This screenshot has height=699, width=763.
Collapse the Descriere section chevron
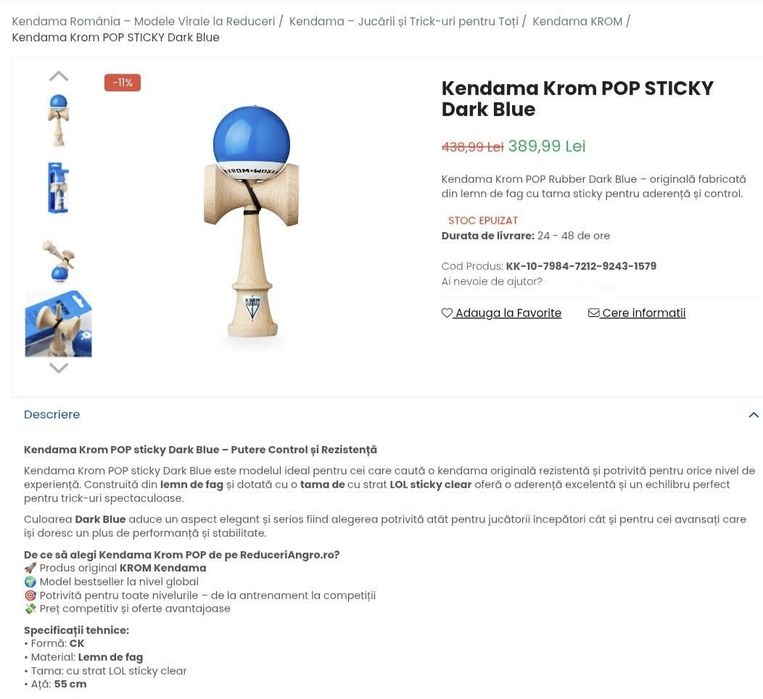753,415
